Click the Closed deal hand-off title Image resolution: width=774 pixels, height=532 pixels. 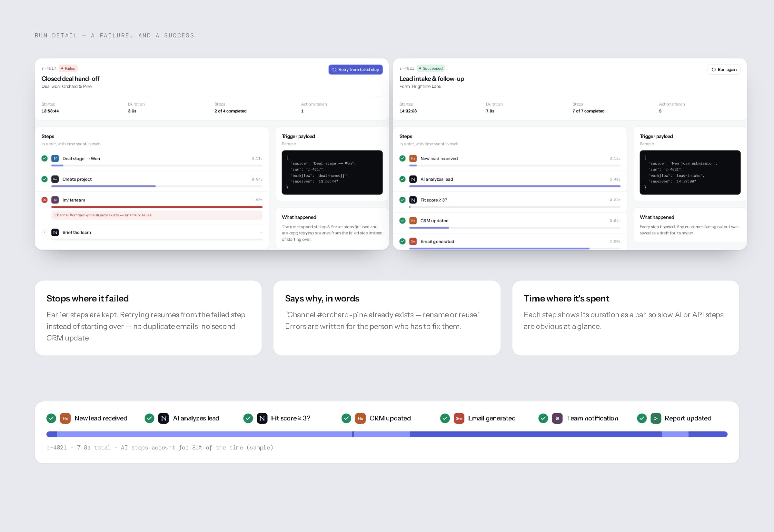click(x=70, y=79)
